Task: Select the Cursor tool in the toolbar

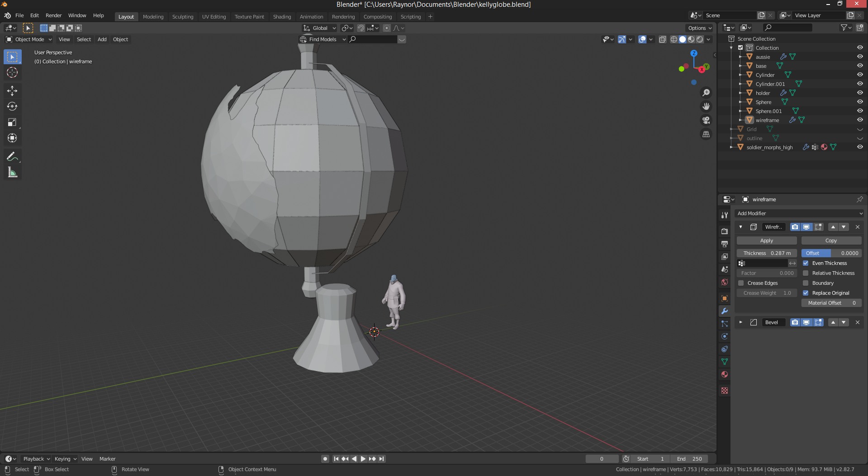Action: tap(12, 72)
